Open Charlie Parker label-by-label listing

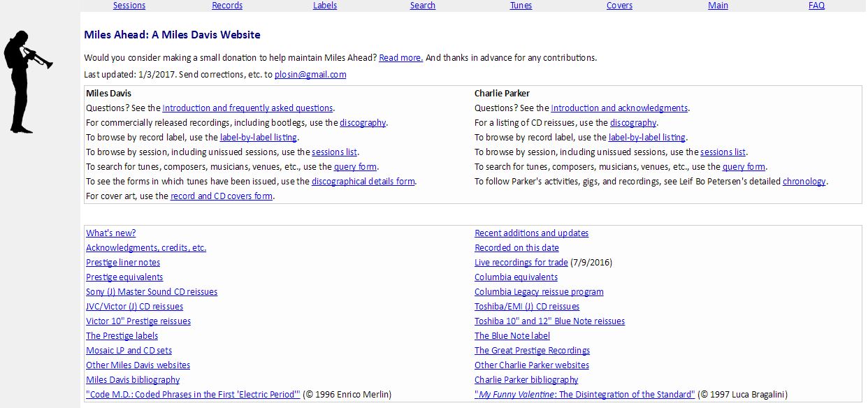point(647,138)
